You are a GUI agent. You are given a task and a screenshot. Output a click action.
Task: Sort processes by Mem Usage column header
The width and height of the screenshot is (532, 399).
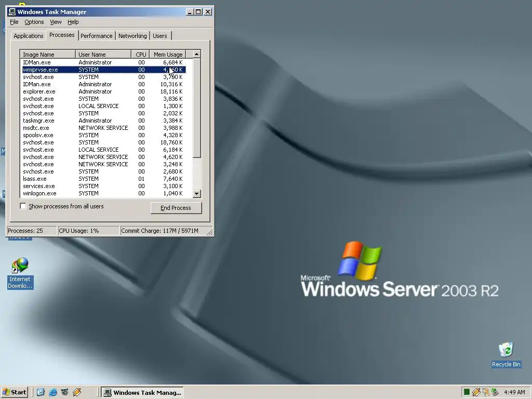point(168,54)
